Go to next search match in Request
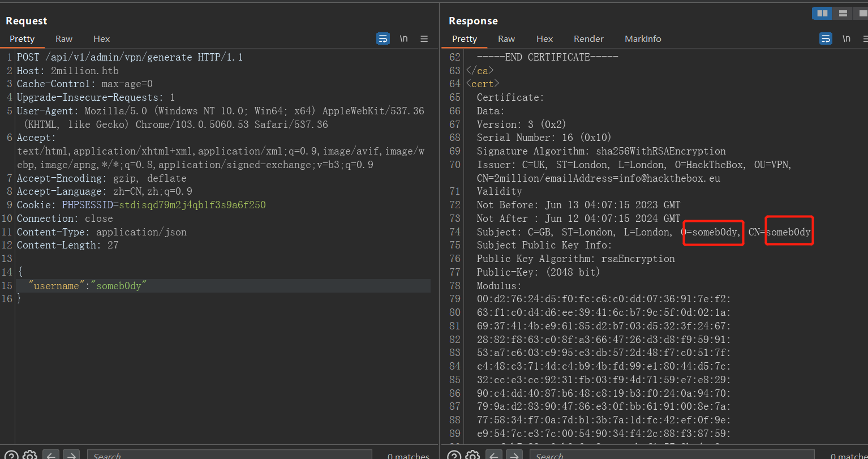The width and height of the screenshot is (868, 459). click(71, 455)
